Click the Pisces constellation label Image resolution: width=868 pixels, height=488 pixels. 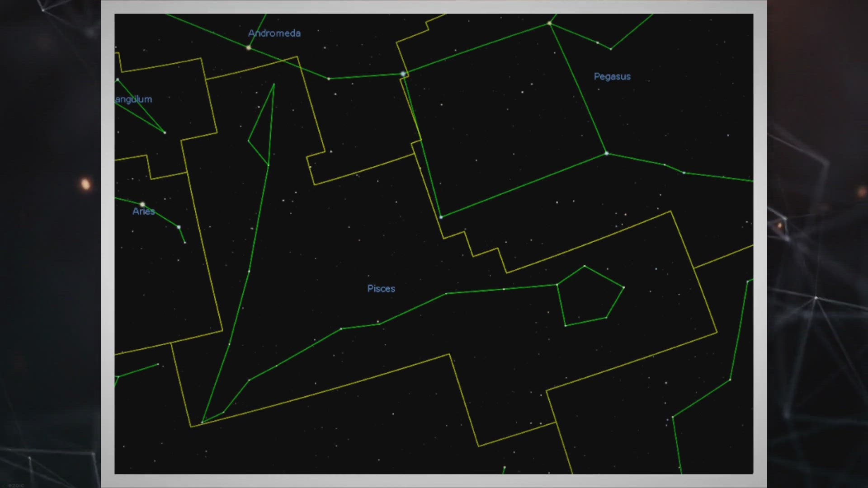click(x=381, y=289)
